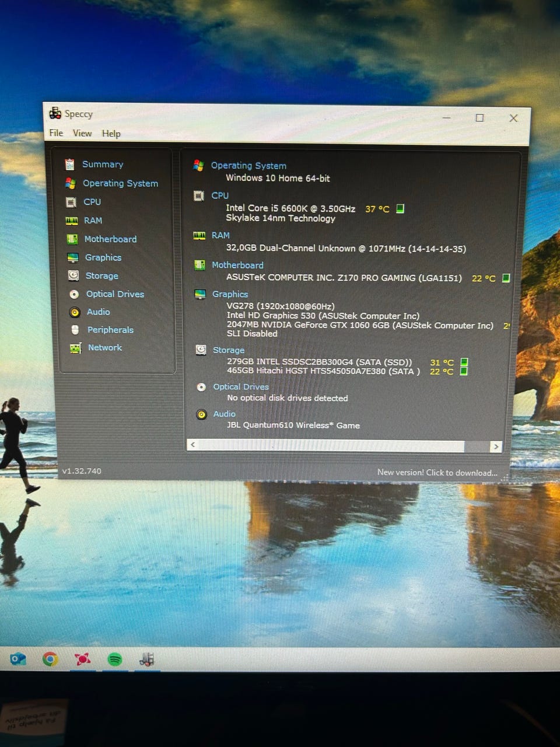Click the Audio speaker icon in sidebar
This screenshot has height=747, width=560.
point(75,312)
